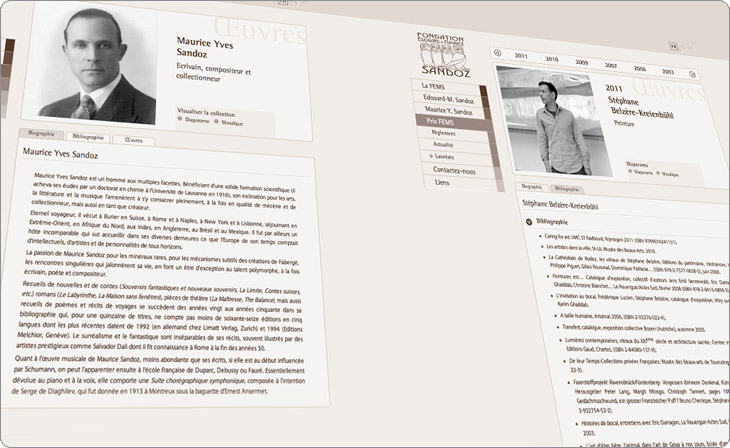This screenshot has width=730, height=448.
Task: Select year 2006 in laureate timeline
Action: [x=640, y=68]
